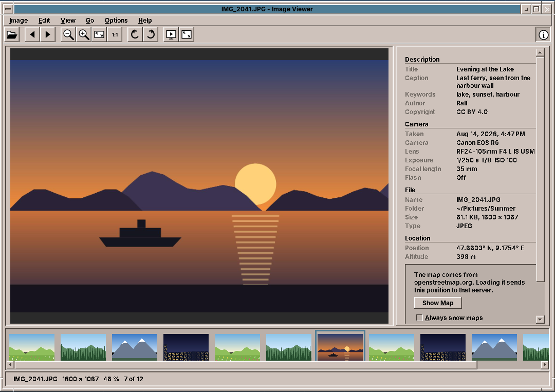Click the info panel vertical scrollbar thumb

pyautogui.click(x=540, y=169)
